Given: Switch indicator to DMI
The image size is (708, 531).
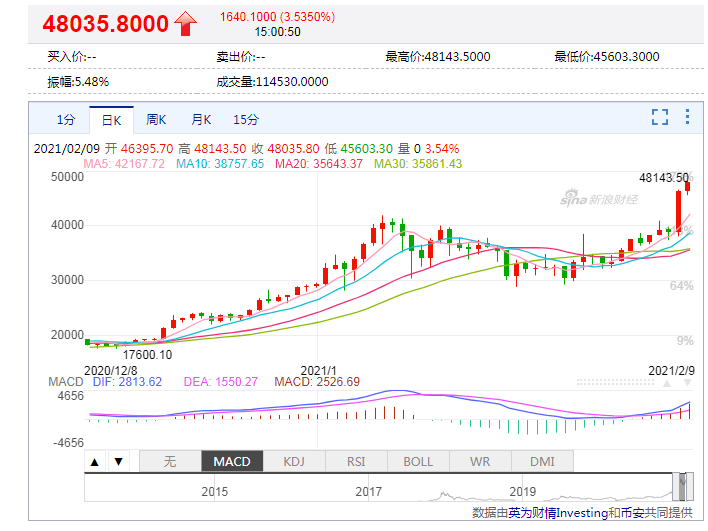Looking at the screenshot, I should (541, 461).
